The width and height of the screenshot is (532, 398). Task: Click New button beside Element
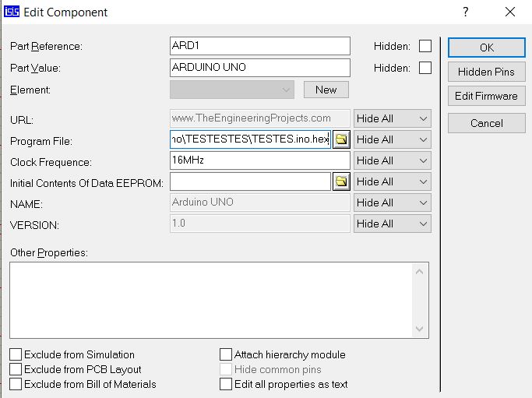[326, 90]
